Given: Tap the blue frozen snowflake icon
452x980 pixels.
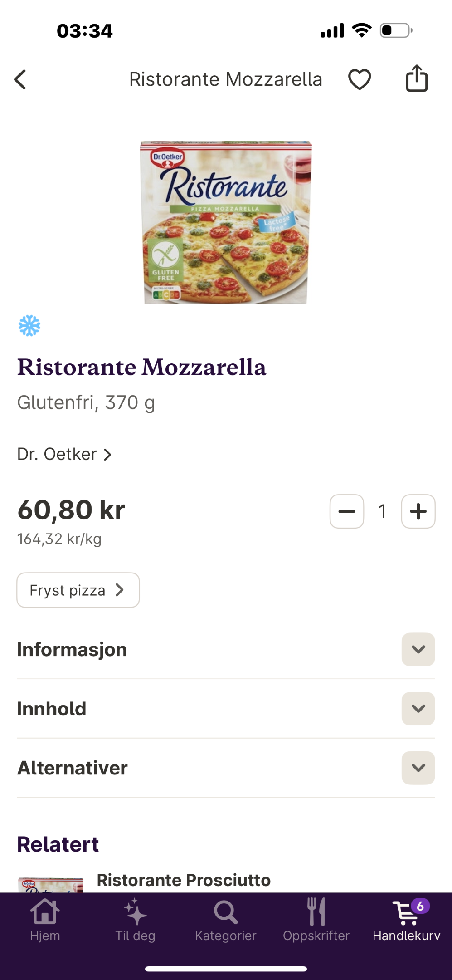Looking at the screenshot, I should (x=29, y=325).
